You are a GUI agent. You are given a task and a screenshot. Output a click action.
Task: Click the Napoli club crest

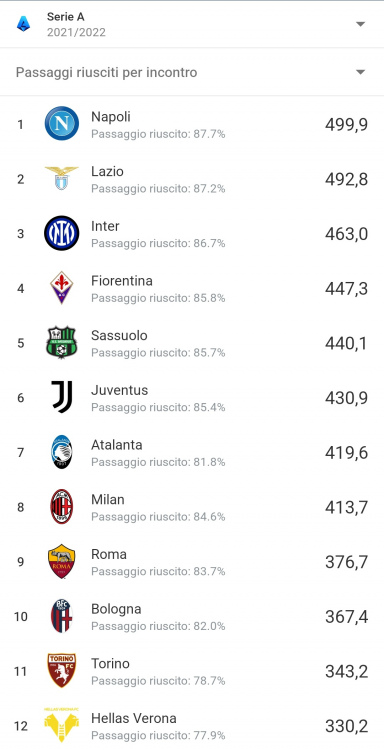coord(62,123)
